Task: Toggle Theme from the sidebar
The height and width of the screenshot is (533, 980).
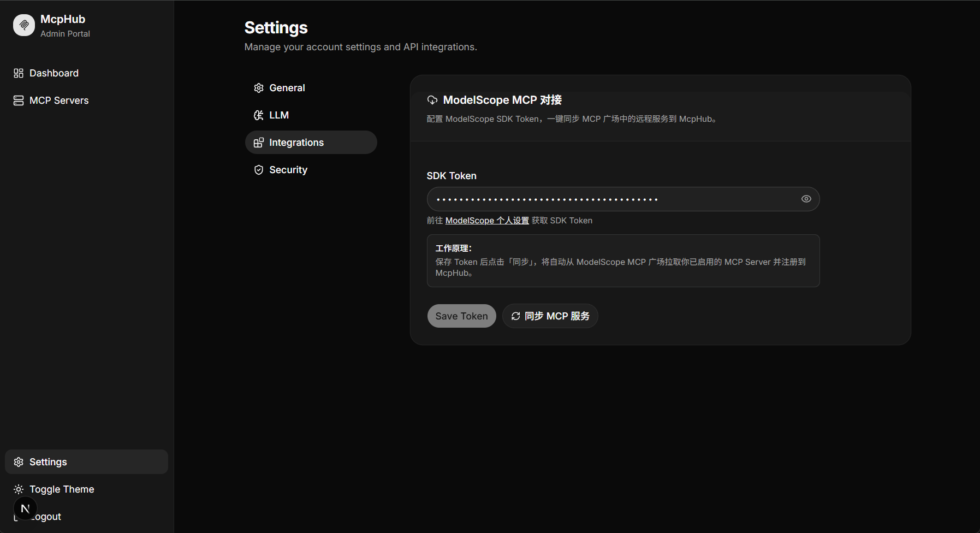Action: pos(61,489)
